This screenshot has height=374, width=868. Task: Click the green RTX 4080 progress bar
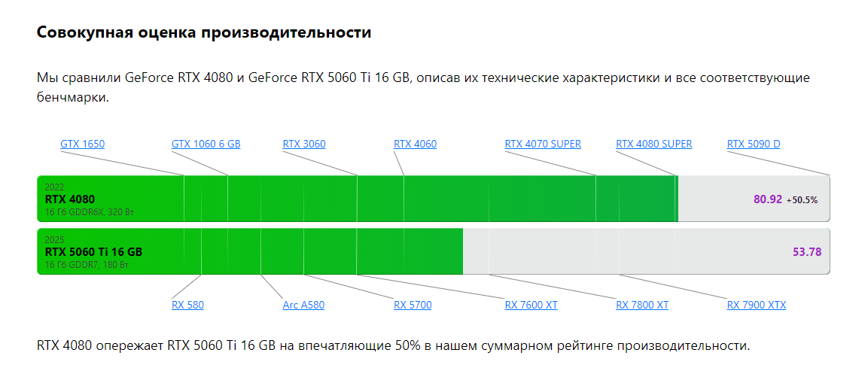(x=358, y=199)
